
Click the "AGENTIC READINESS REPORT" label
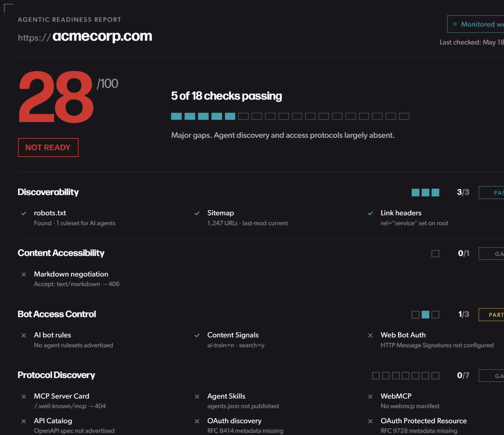coord(69,20)
